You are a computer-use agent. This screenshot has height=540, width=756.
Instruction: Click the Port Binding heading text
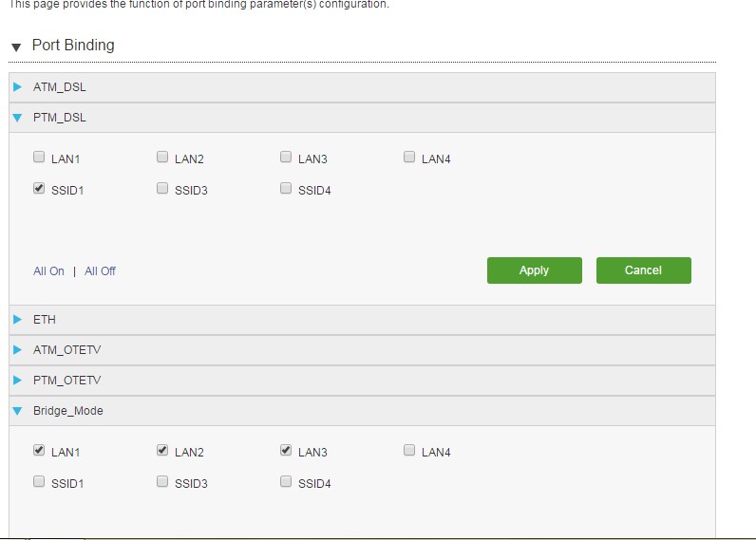73,46
